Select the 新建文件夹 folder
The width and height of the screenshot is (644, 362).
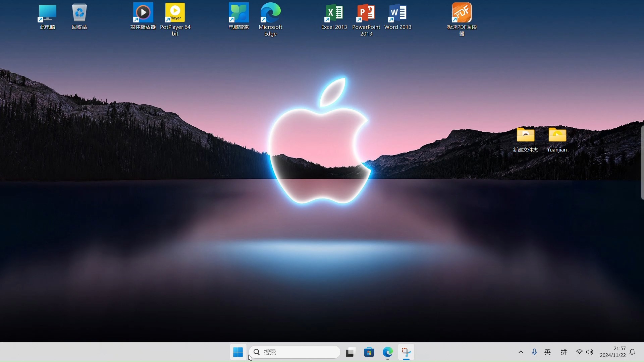point(525,140)
